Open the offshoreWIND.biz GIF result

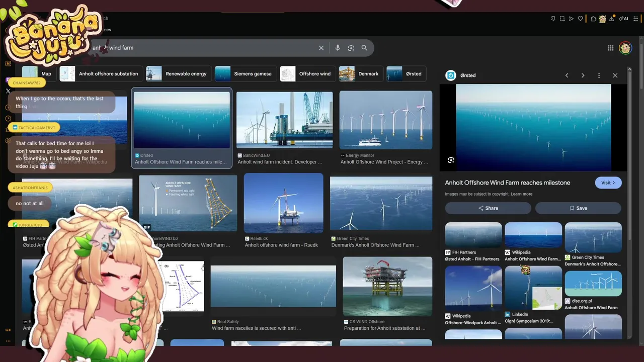(x=188, y=203)
